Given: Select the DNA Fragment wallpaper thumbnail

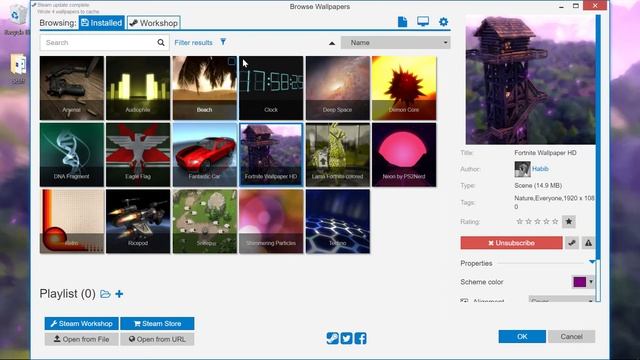Looking at the screenshot, I should pos(72,155).
